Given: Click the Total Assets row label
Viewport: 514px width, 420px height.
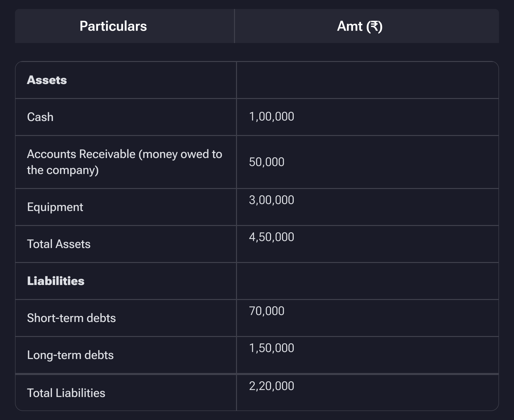Looking at the screenshot, I should click(x=59, y=244).
